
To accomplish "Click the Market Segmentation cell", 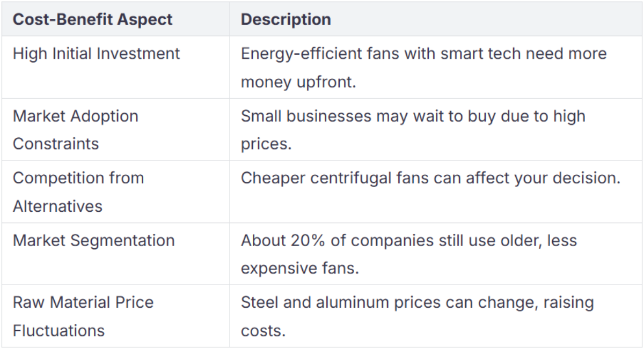I will coord(94,240).
